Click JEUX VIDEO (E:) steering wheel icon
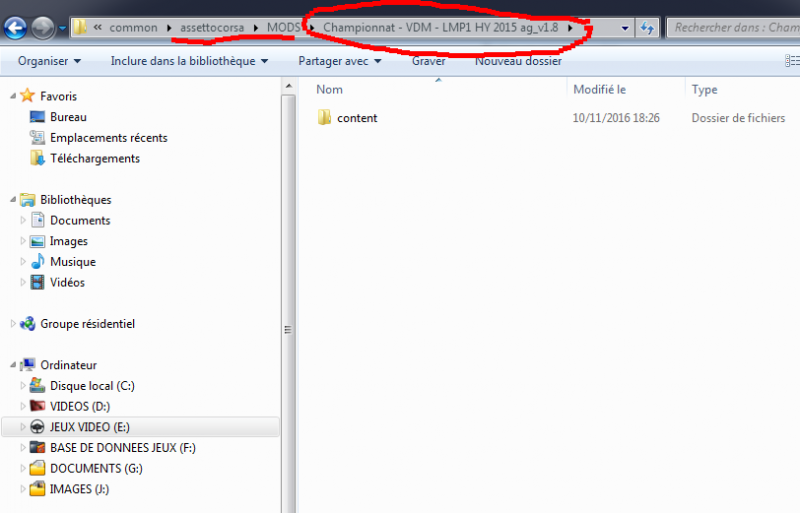This screenshot has height=513, width=800. (37, 427)
